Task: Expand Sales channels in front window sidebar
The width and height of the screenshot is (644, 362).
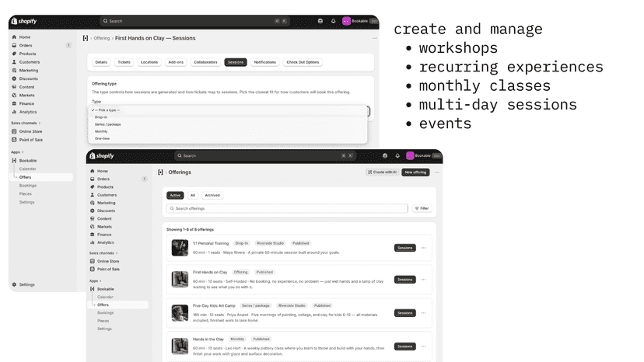Action: [x=103, y=253]
